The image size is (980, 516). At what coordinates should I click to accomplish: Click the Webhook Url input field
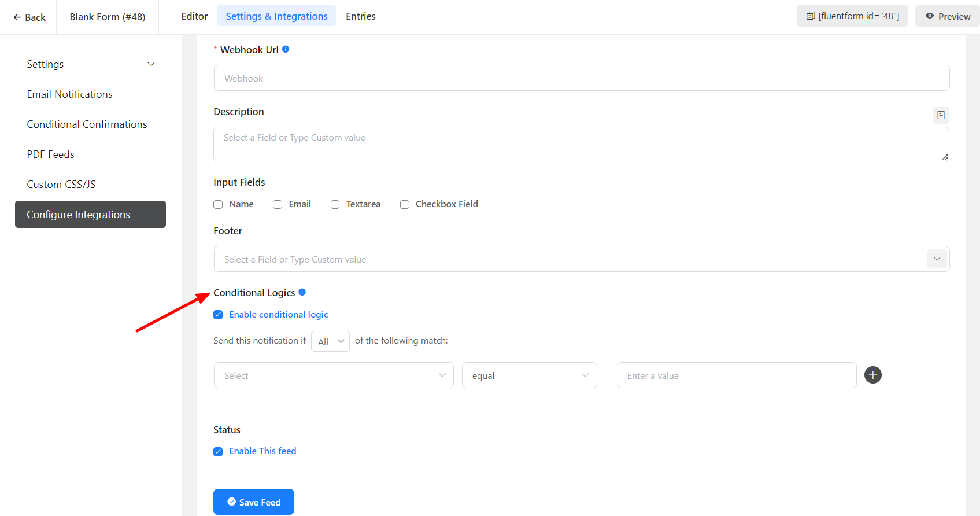(581, 78)
